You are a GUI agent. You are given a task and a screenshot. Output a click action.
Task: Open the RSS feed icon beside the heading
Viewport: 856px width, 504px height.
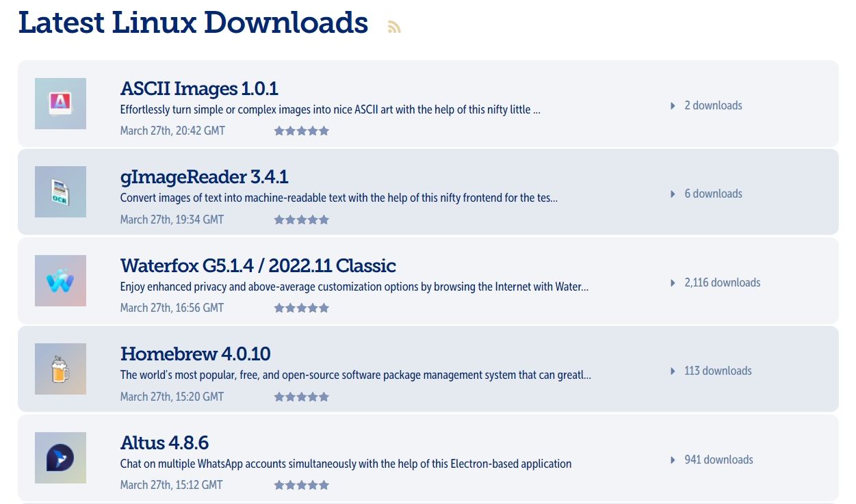pos(394,27)
